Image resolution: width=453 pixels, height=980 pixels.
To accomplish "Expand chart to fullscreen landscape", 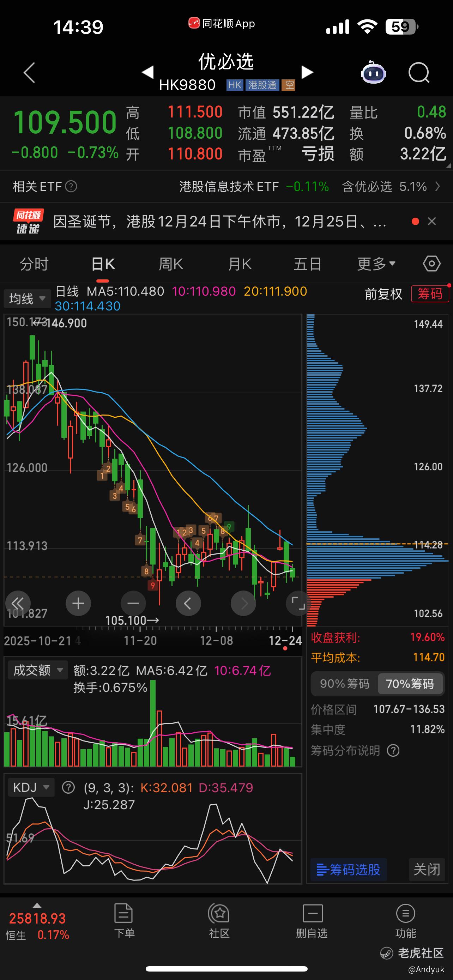I will [x=298, y=603].
